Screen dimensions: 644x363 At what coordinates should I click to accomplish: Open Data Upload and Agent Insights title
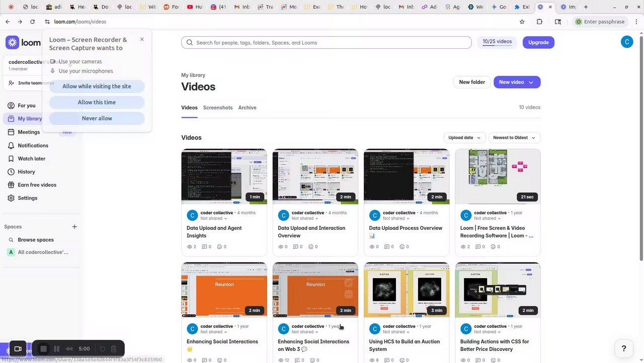214,232
